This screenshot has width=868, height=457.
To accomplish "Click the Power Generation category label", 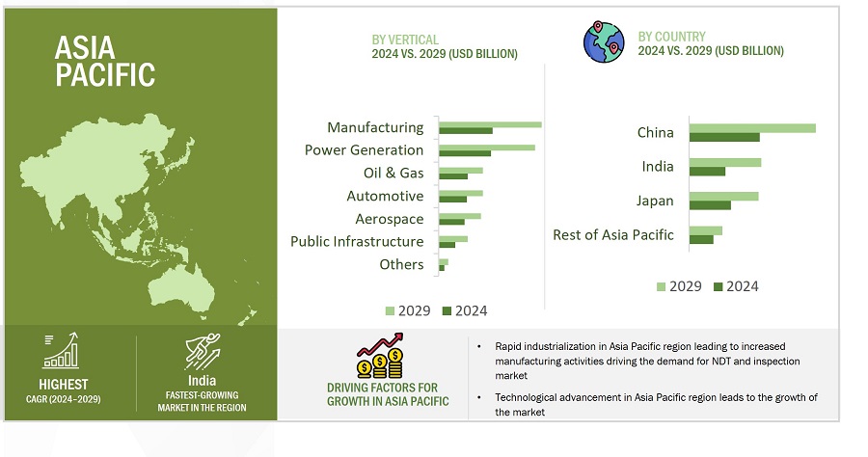I will click(364, 150).
